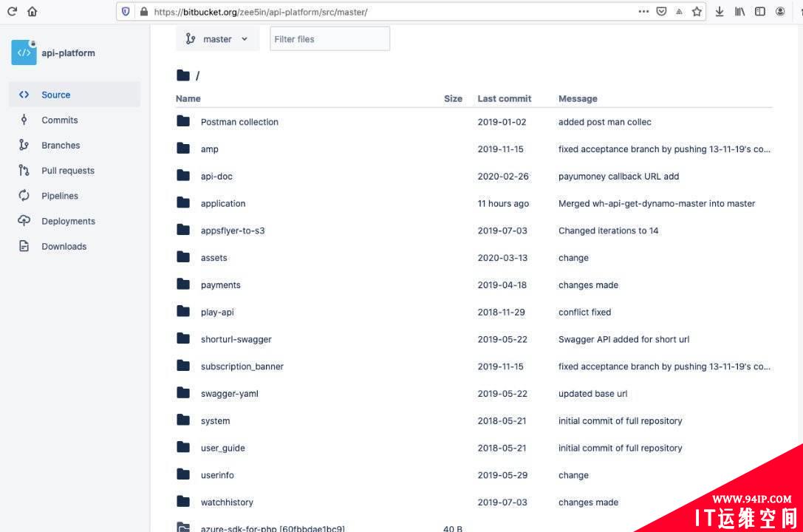Open the browser downloads arrow icon

719,11
